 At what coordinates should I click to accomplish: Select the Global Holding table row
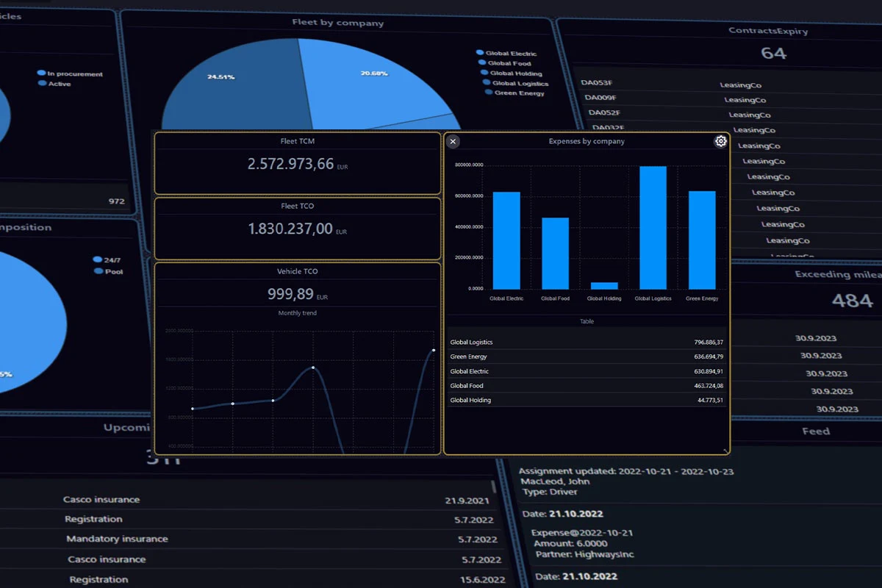(587, 400)
